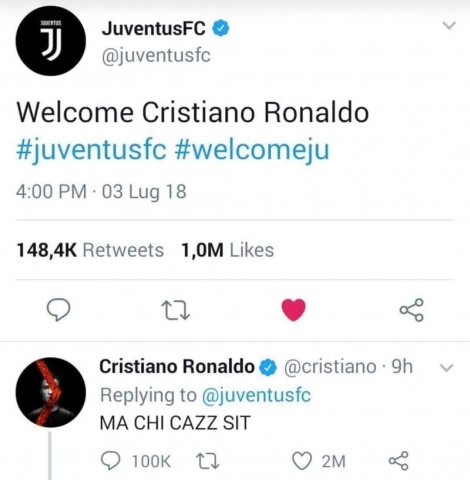This screenshot has height=480, width=470.
Task: Tap share icon on the Juventus tweet
Action: coord(412,310)
